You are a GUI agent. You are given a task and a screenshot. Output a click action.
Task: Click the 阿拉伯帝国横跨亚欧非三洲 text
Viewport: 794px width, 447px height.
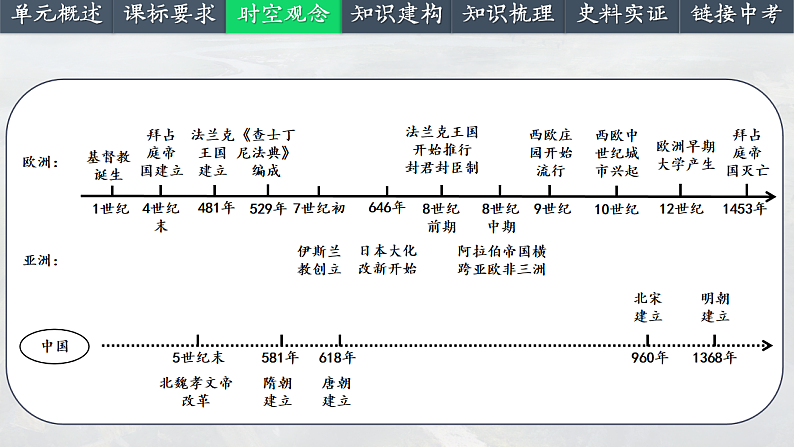(501, 260)
